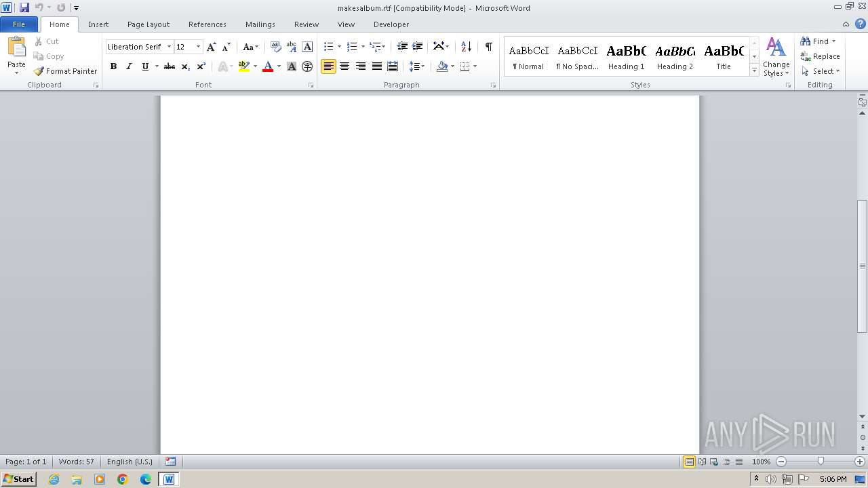Click the Cut scissors button
868x488 pixels.
46,41
